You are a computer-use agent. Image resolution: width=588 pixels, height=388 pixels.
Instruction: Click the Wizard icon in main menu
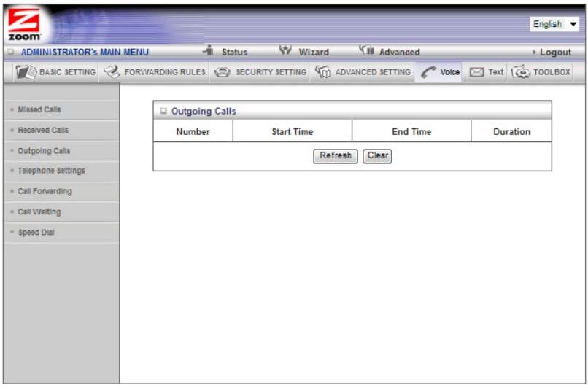[285, 50]
